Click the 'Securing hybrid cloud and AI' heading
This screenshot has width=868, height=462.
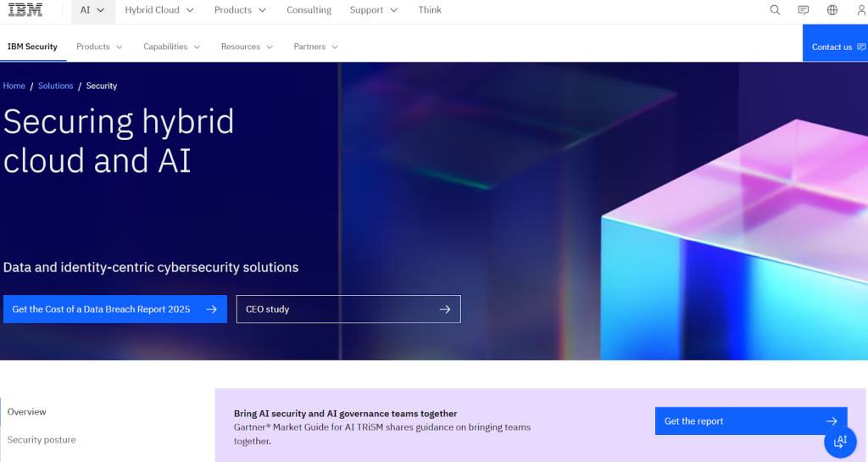tap(119, 141)
